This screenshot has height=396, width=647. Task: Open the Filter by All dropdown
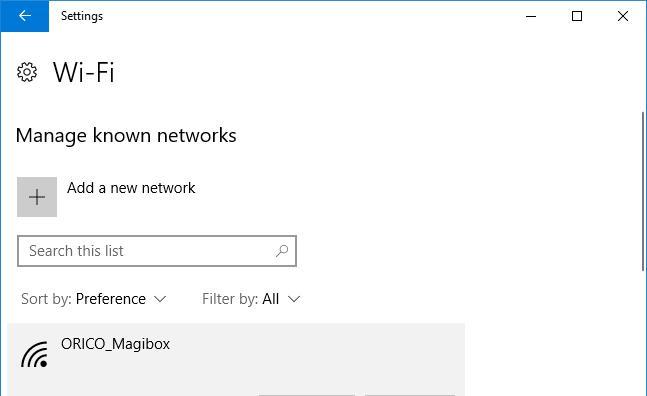pos(251,299)
